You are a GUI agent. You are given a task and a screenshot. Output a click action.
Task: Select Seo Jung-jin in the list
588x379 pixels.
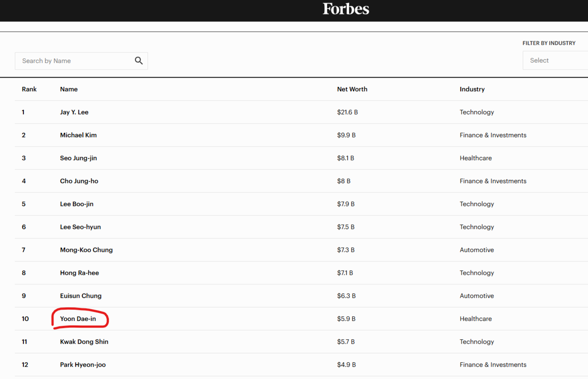click(x=78, y=158)
